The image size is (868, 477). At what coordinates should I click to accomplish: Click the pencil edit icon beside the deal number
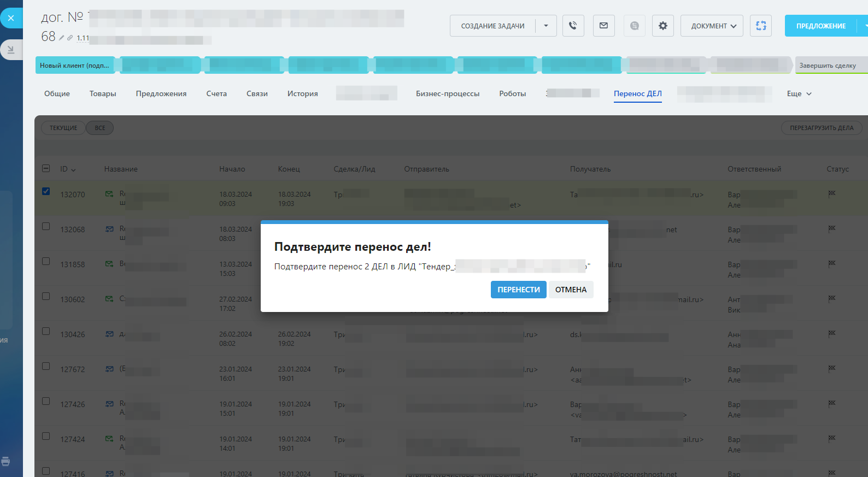(x=62, y=38)
